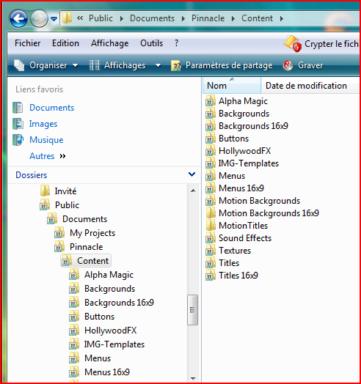Select Pinnacle in the address breadcrumb
Screen dimensions: 361x384
208,18
